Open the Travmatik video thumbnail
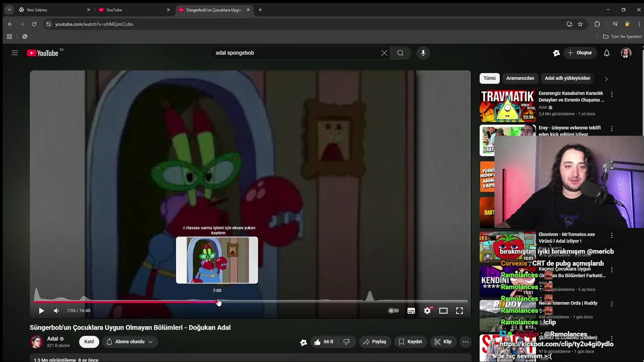The height and width of the screenshot is (362, 644). pos(508,106)
